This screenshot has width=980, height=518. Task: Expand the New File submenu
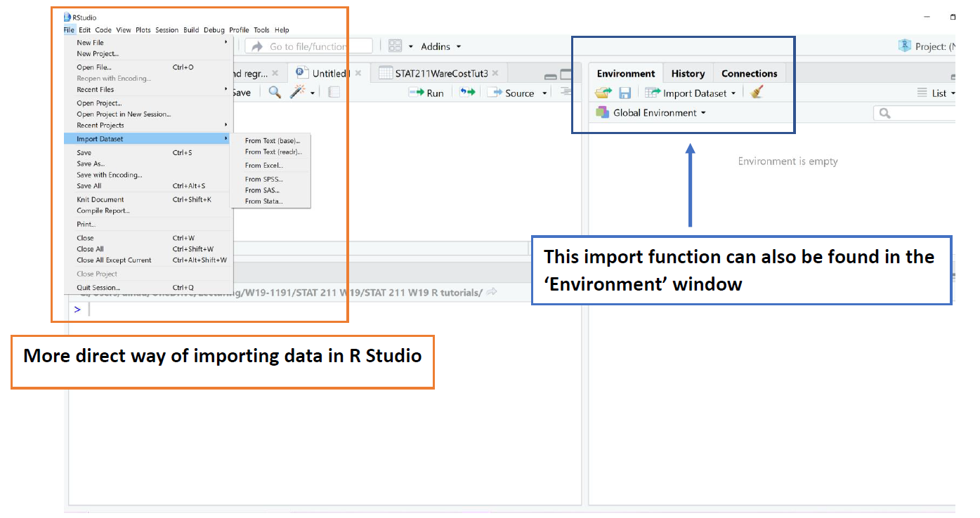148,43
